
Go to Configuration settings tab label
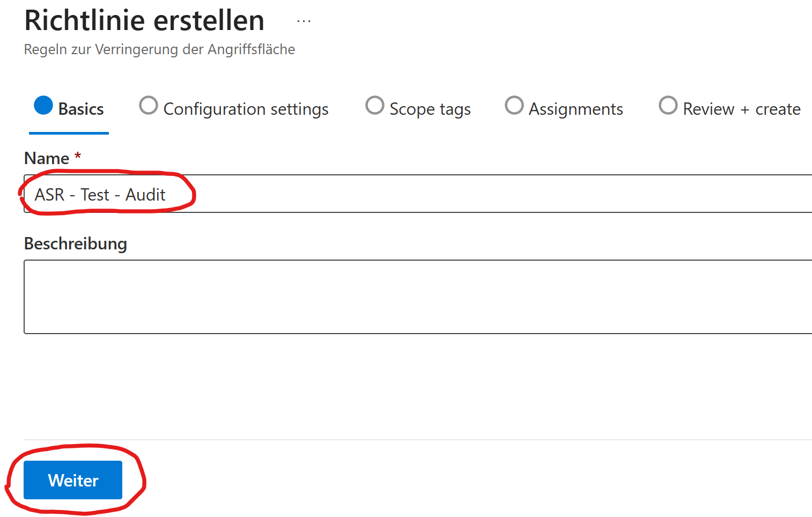[x=246, y=109]
